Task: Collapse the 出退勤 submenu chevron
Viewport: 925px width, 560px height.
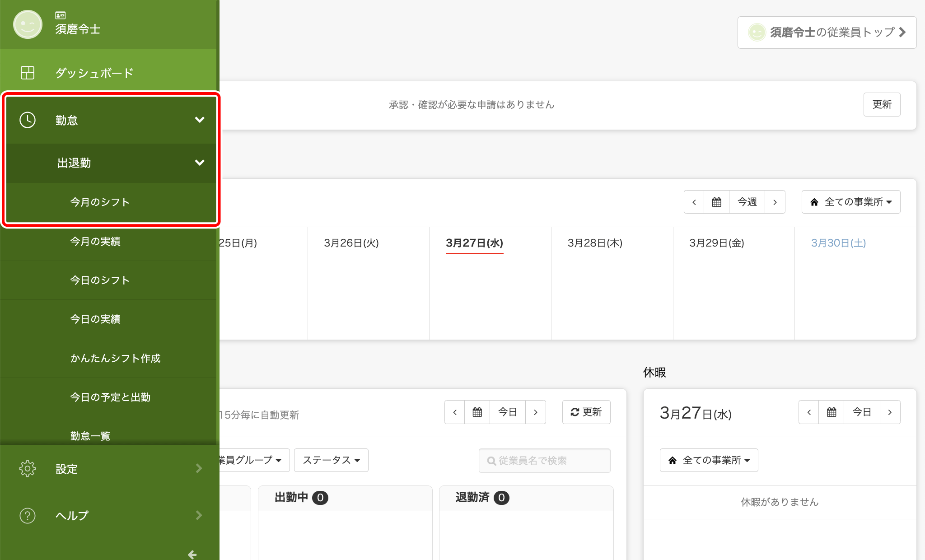Action: (200, 163)
